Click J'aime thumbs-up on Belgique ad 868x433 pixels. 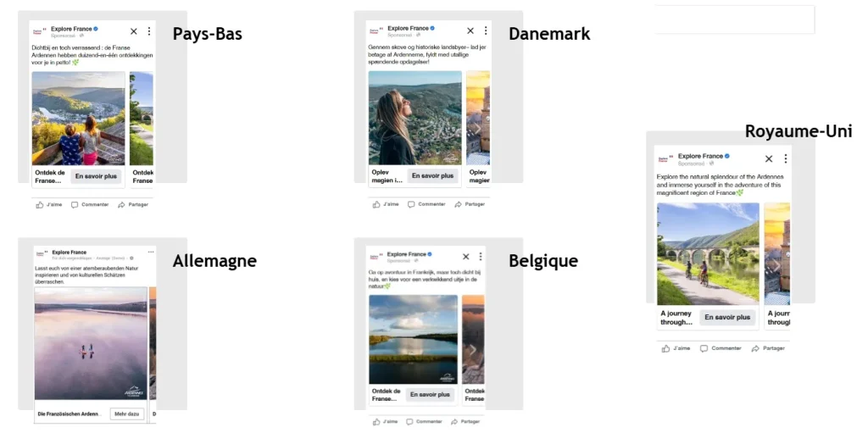[x=376, y=421]
